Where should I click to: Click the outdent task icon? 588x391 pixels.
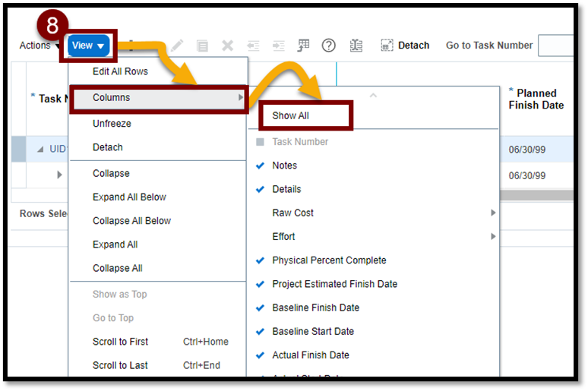pos(253,46)
